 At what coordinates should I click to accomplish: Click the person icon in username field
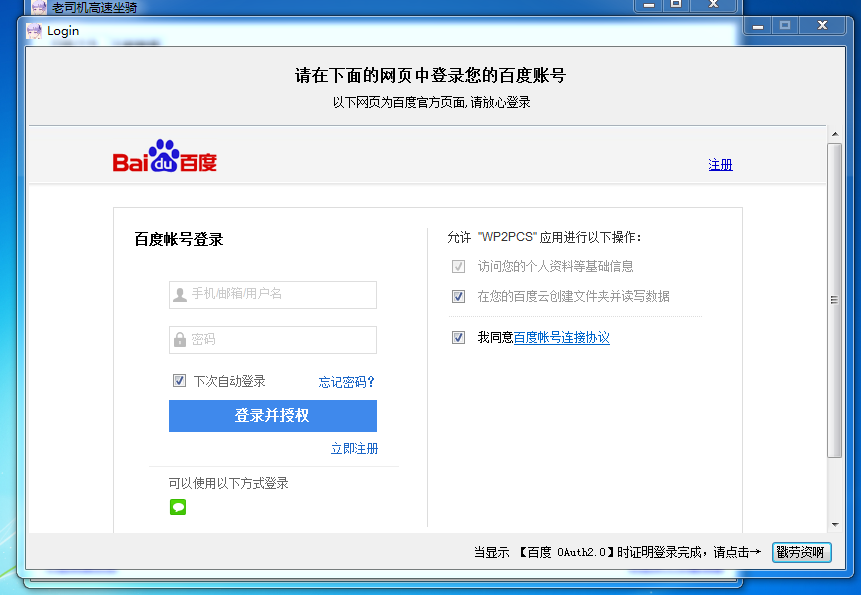point(180,294)
